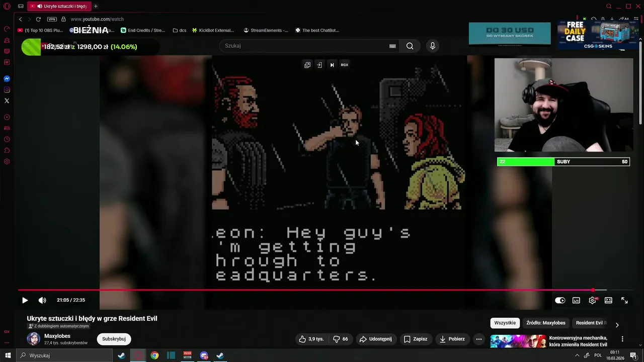Image resolution: width=644 pixels, height=362 pixels.
Task: Dislike the video showing 66
Action: [341, 339]
